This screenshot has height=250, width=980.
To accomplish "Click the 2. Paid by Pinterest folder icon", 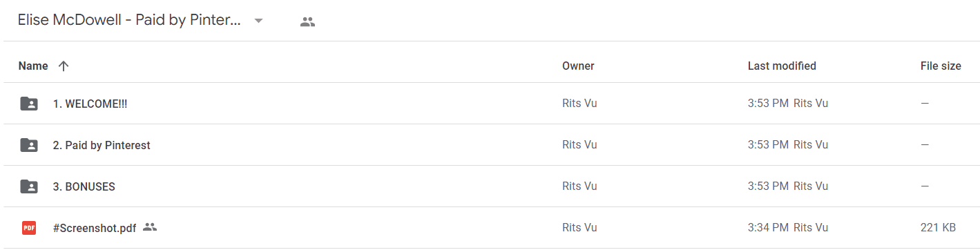I will [29, 145].
